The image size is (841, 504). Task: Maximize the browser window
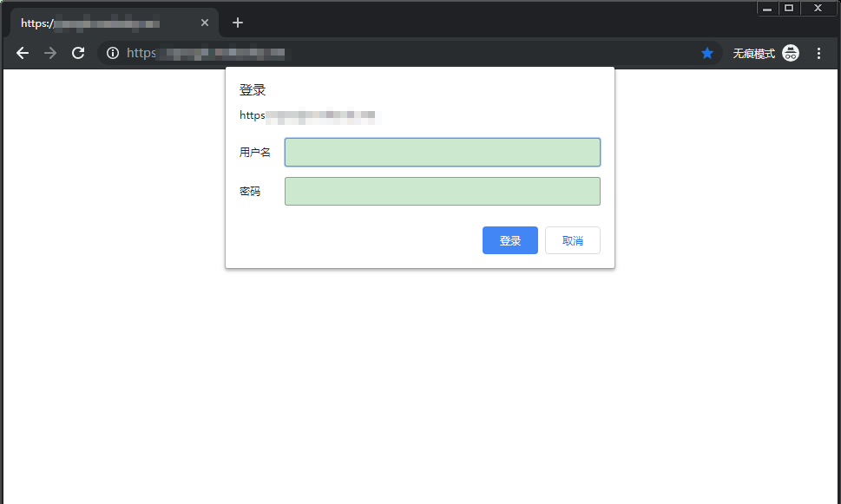[789, 8]
